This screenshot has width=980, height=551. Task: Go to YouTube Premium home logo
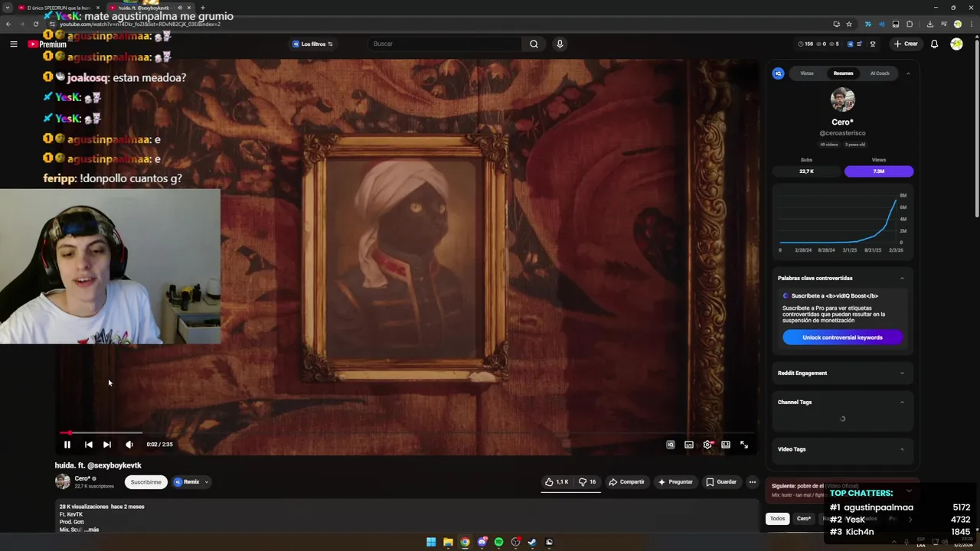(x=47, y=44)
